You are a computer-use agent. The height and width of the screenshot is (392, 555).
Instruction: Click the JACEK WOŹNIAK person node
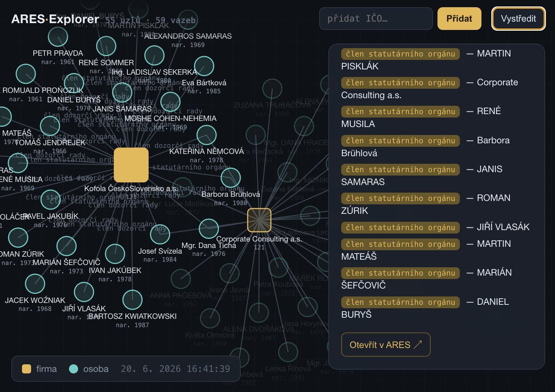pos(35,284)
